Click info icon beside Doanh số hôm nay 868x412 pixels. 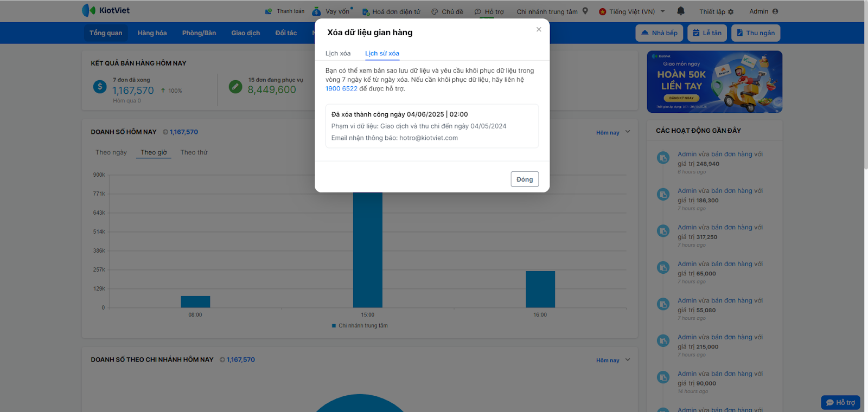(165, 132)
